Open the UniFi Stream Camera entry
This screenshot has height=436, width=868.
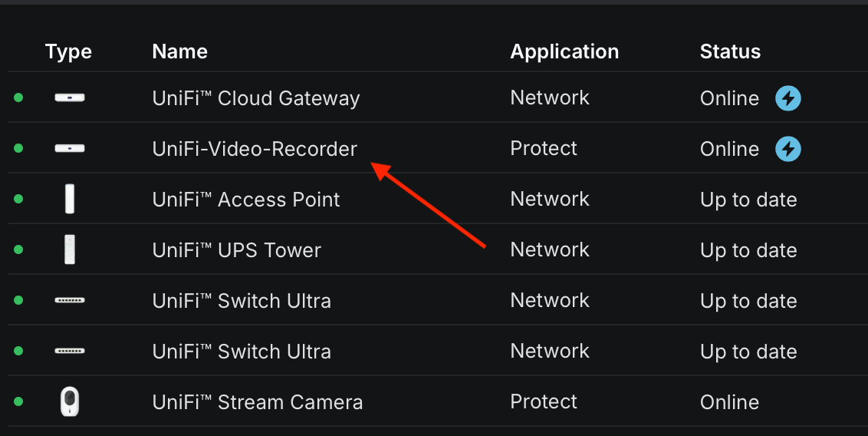pos(258,402)
